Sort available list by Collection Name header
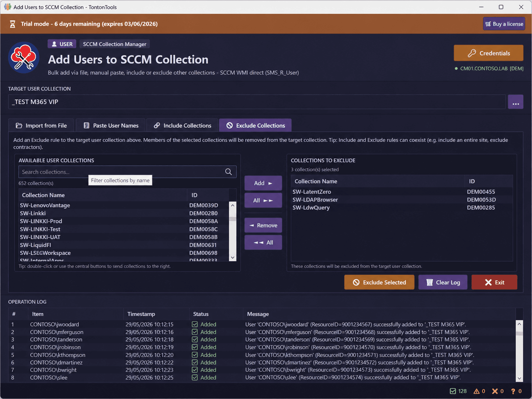Viewport: 532px width, 399px height. click(103, 195)
